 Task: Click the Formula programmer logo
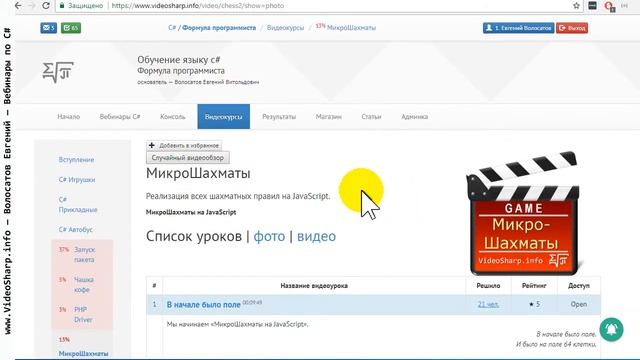click(x=58, y=72)
